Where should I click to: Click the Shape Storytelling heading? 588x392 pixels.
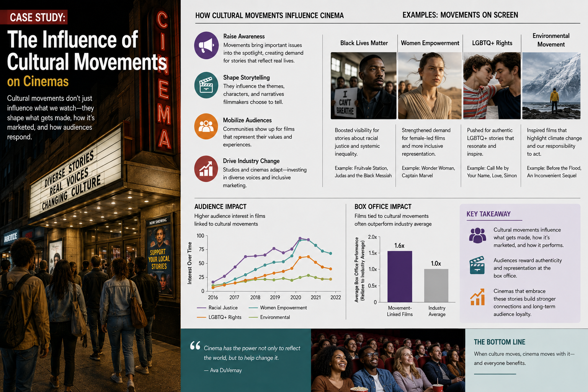pyautogui.click(x=247, y=77)
